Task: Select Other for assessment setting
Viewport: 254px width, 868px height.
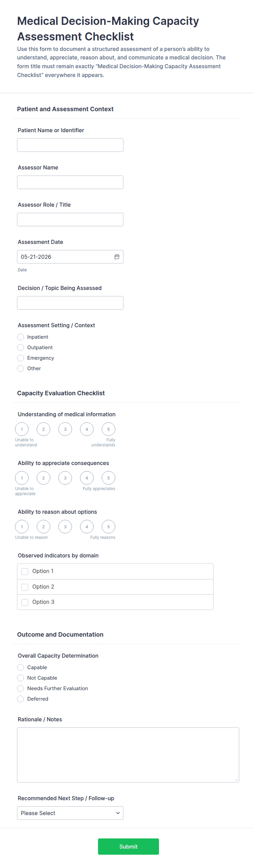Action: coord(20,368)
